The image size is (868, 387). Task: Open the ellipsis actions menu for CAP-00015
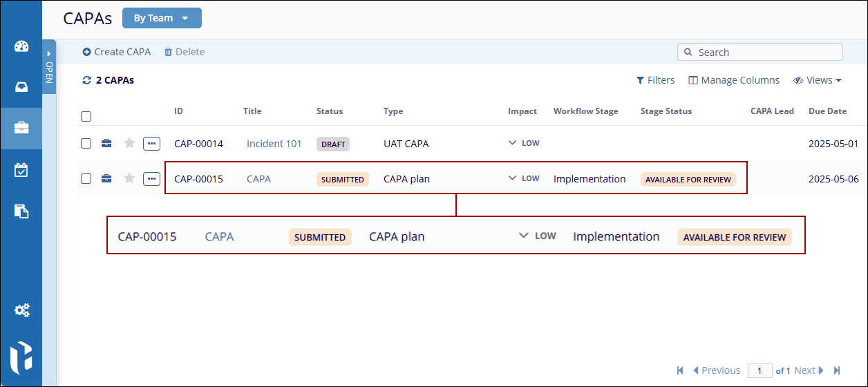coord(151,179)
